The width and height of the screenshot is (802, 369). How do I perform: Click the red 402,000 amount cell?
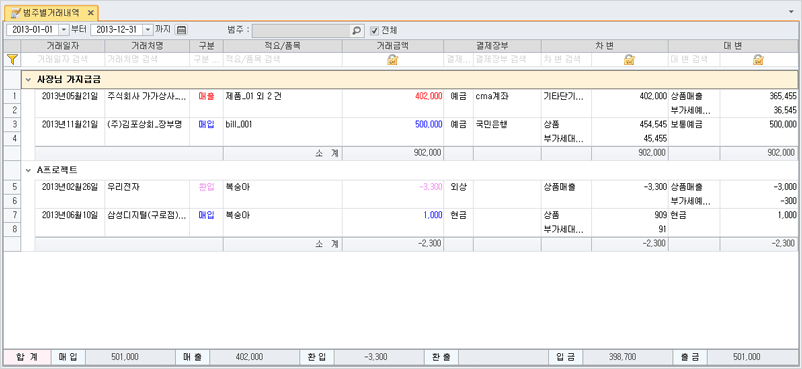click(393, 96)
